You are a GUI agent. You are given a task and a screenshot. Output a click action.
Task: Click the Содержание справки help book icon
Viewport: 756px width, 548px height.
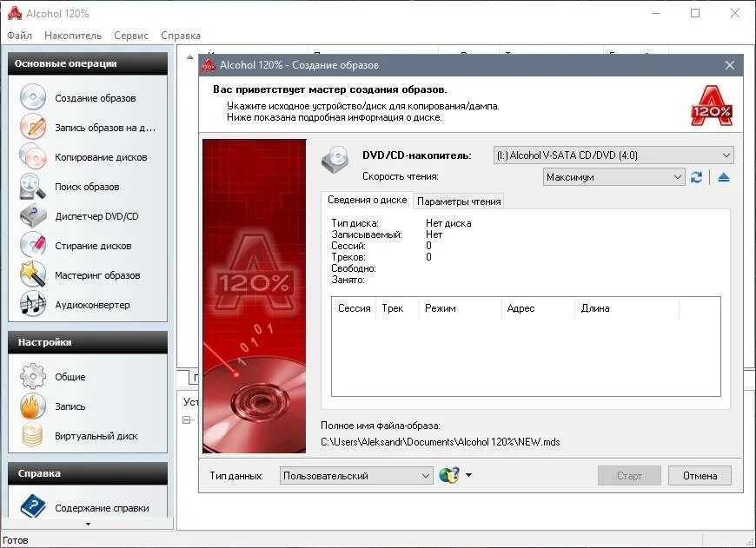click(x=33, y=507)
